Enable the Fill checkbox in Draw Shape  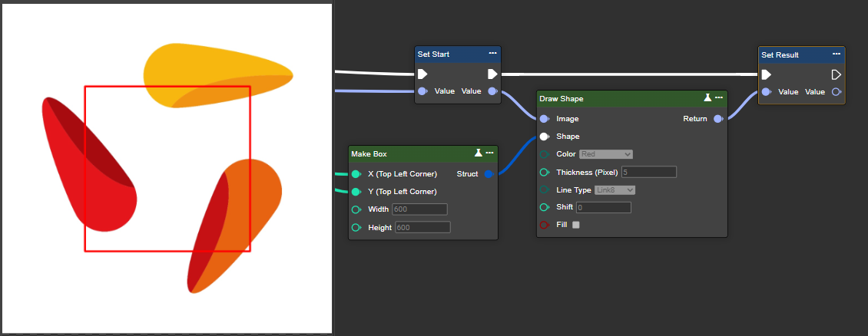(576, 225)
